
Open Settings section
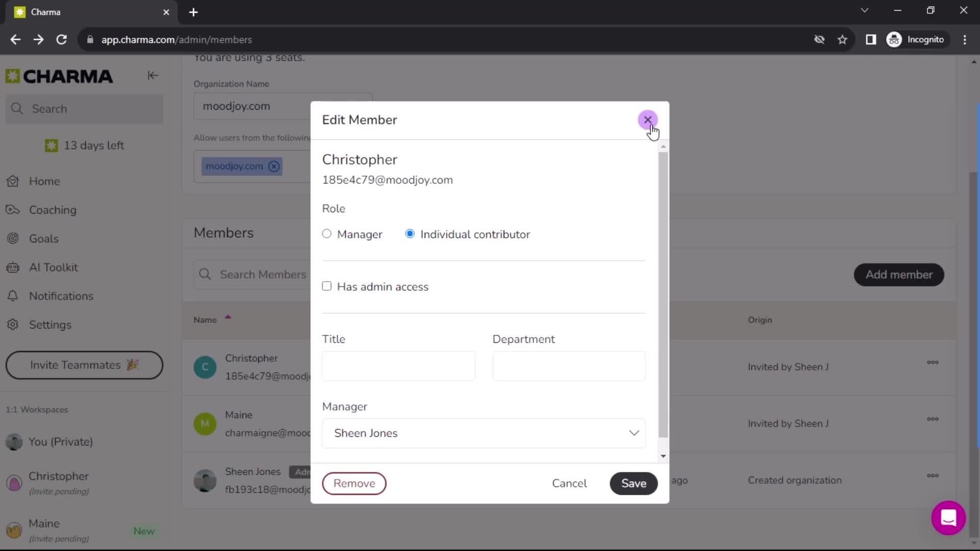tap(50, 324)
